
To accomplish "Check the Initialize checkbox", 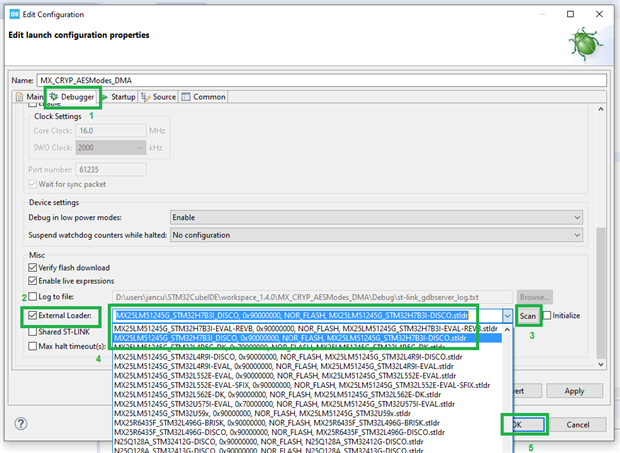I will tap(547, 315).
